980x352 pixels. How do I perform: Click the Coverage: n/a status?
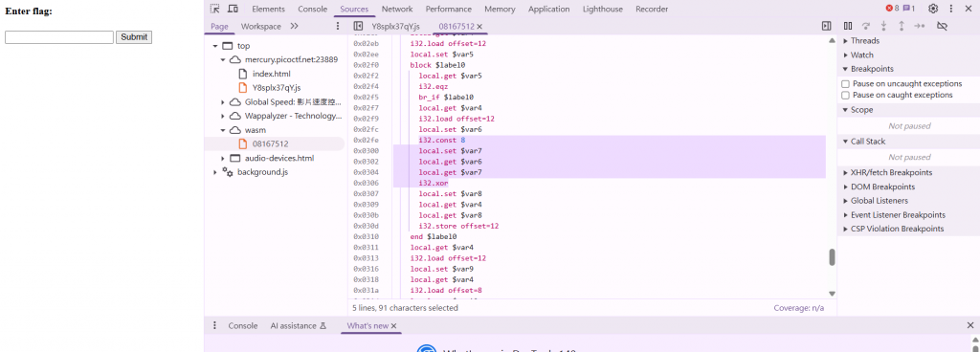coord(798,308)
